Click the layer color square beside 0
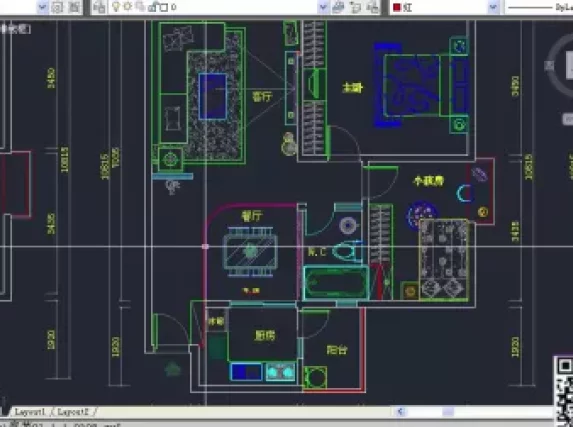Image resolution: width=573 pixels, height=427 pixels. point(164,7)
